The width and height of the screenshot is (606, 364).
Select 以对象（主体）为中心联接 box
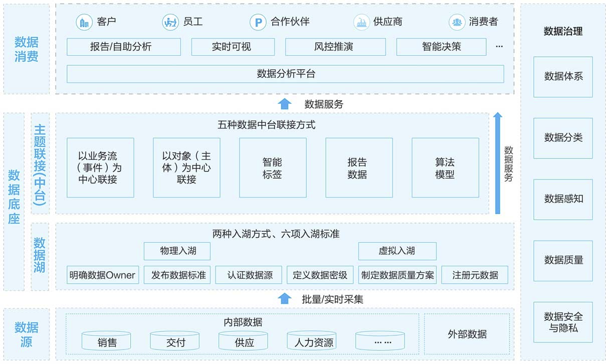[186, 167]
